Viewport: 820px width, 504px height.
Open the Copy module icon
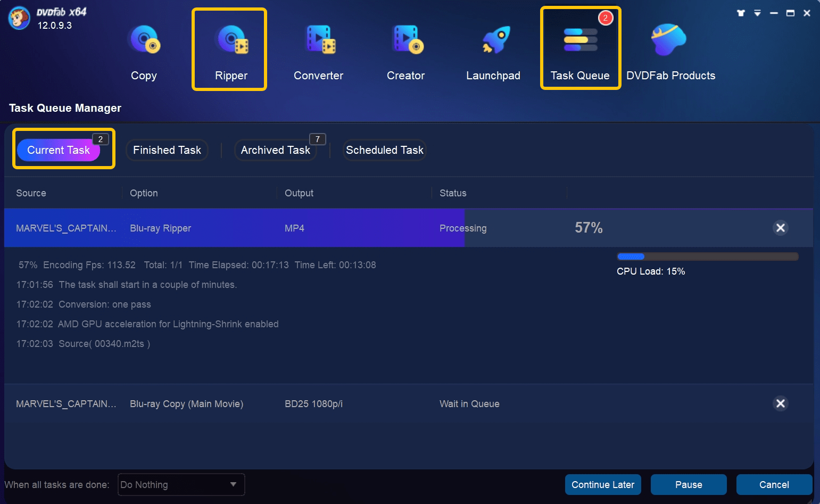[x=144, y=41]
